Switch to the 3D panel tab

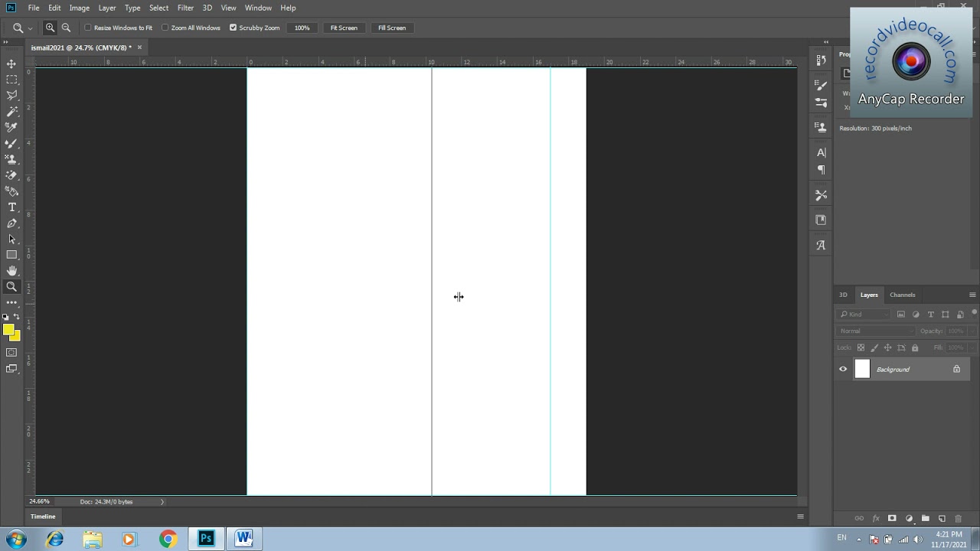click(843, 295)
